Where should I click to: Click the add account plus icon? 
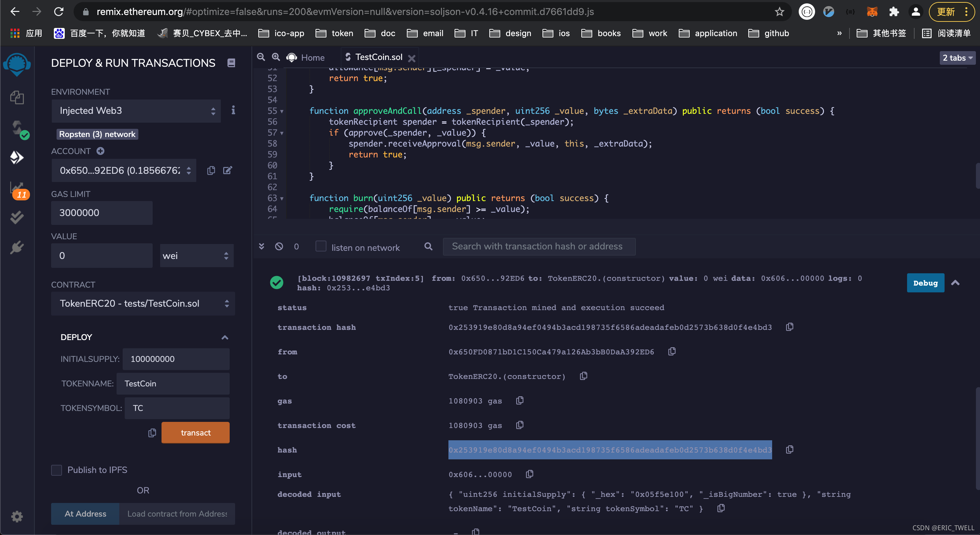coord(101,151)
